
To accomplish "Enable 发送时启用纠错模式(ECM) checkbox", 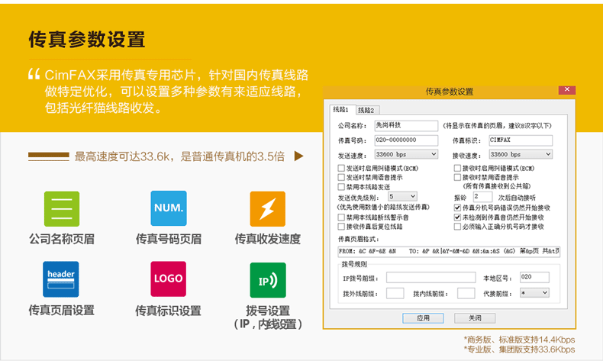I will [x=340, y=168].
